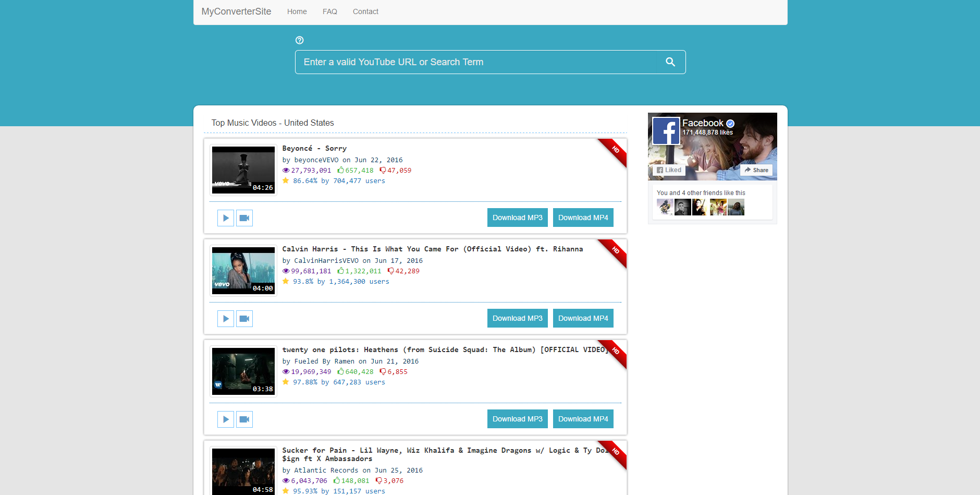Click the Facebook logo in the sidebar widget
Viewport: 980px width, 495px height.
pos(666,131)
